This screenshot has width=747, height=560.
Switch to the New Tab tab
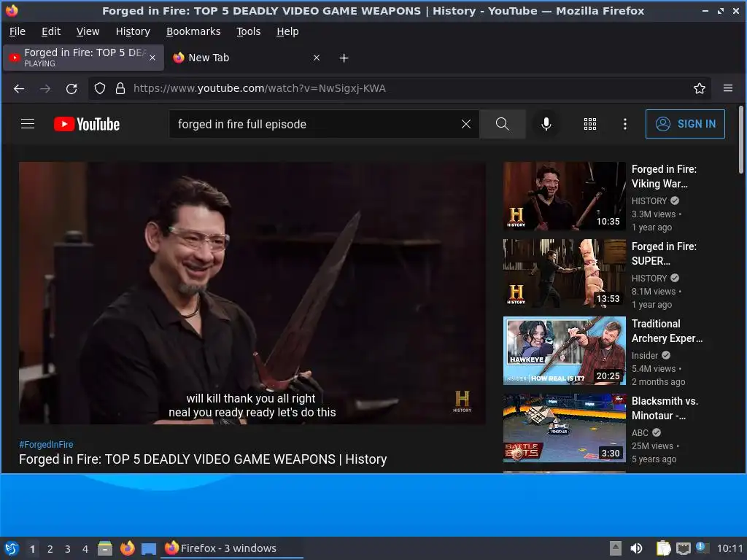[247, 58]
